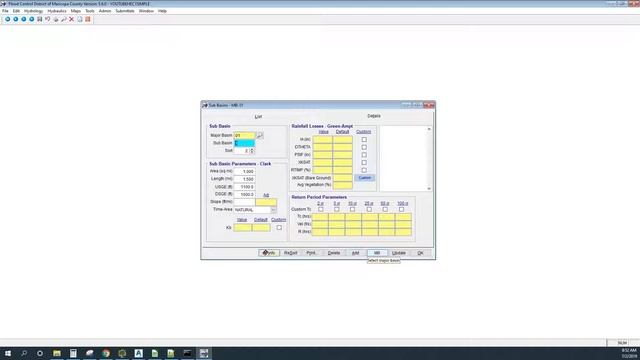Switch to the Details tab

(x=374, y=116)
